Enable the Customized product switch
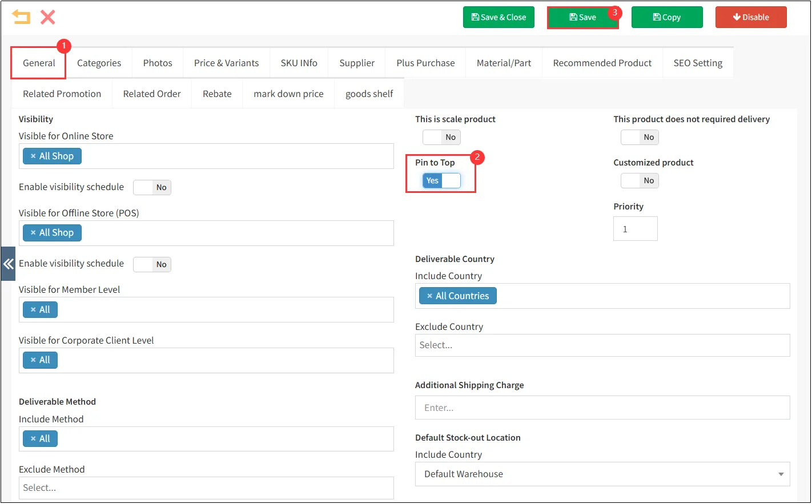812x504 pixels. pyautogui.click(x=640, y=181)
